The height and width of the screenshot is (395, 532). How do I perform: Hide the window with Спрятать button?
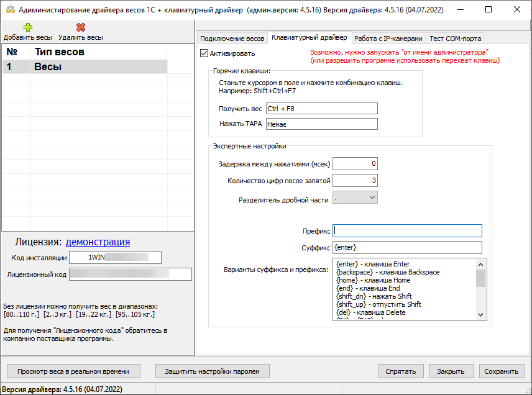pos(401,371)
